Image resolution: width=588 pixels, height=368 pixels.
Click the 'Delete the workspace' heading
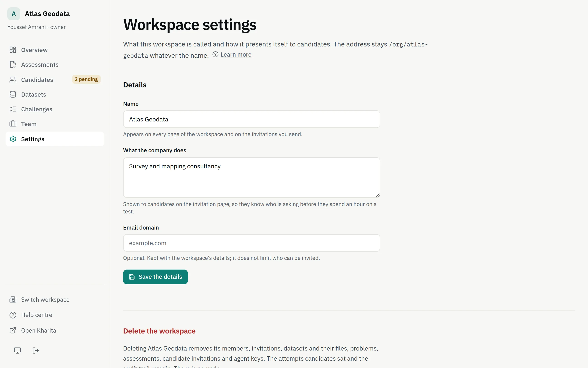pos(159,331)
